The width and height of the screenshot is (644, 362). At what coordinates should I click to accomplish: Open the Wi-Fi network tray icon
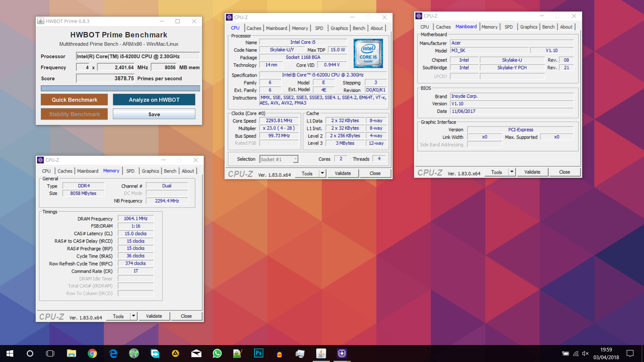click(x=576, y=354)
